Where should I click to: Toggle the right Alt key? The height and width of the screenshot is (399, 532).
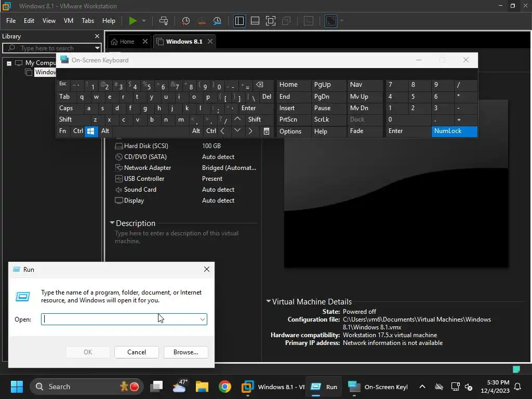point(196,131)
